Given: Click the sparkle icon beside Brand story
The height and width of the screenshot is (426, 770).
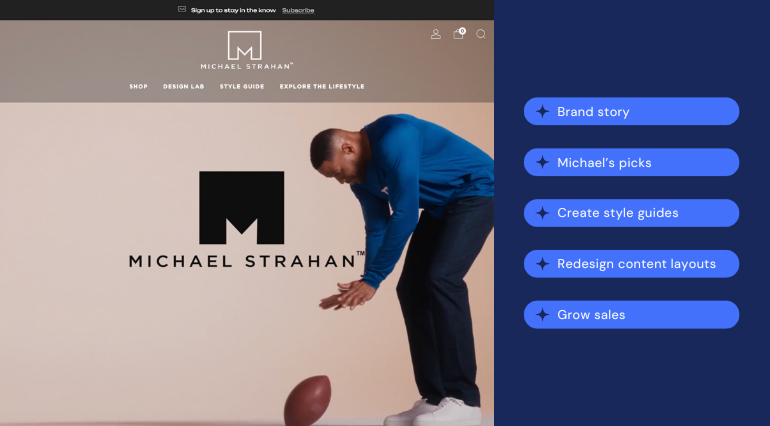Looking at the screenshot, I should point(542,112).
